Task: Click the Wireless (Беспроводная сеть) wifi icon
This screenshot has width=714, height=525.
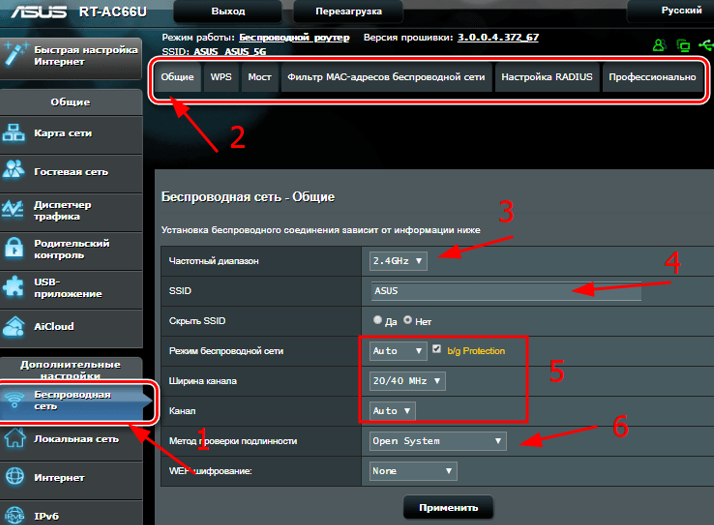Action: click(15, 400)
